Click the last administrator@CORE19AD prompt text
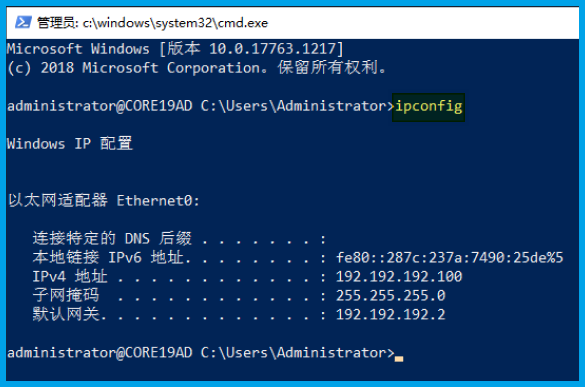The height and width of the screenshot is (387, 585). 201,353
